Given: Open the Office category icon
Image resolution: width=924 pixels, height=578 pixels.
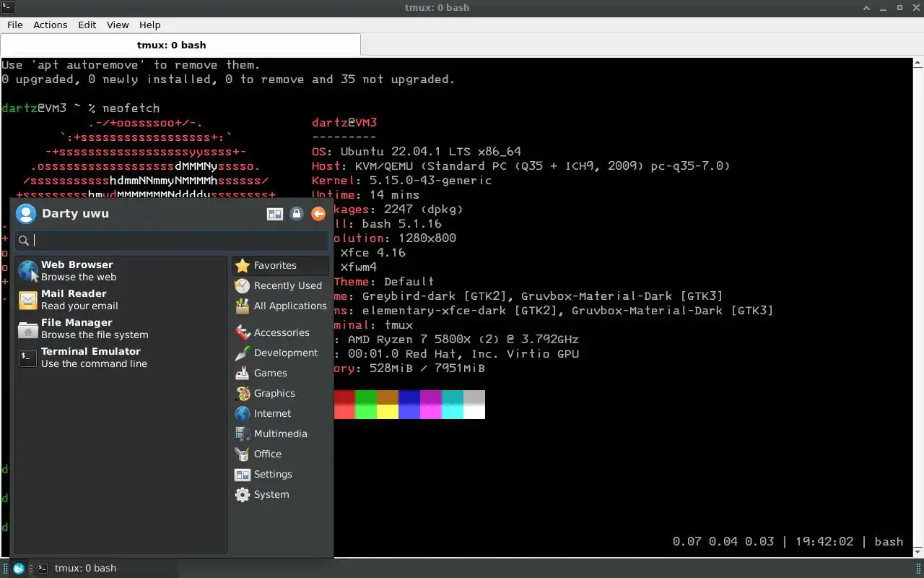Looking at the screenshot, I should [243, 454].
